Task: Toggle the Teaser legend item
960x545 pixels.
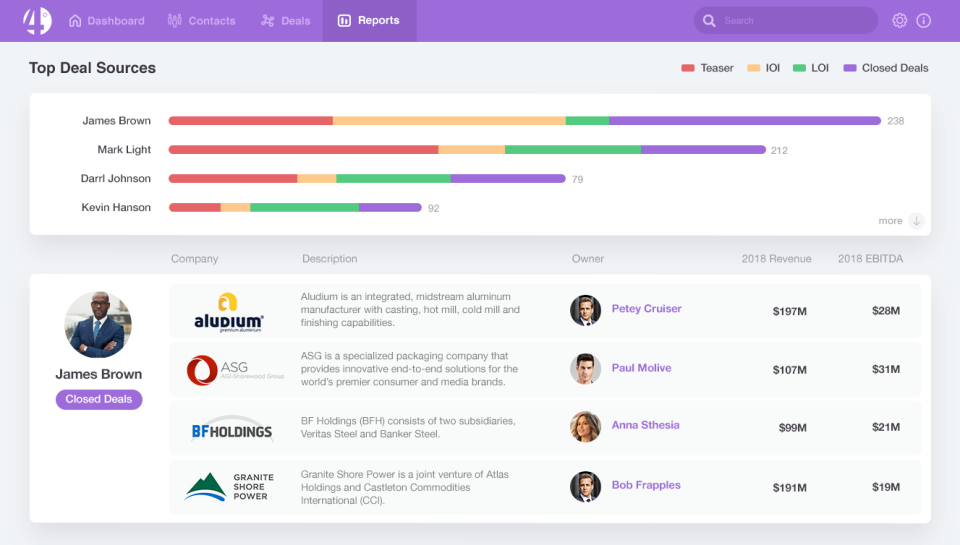Action: [x=707, y=68]
